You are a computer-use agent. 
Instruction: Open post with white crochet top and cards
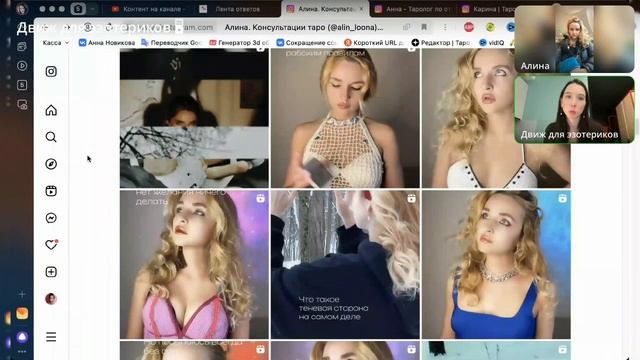(x=345, y=118)
